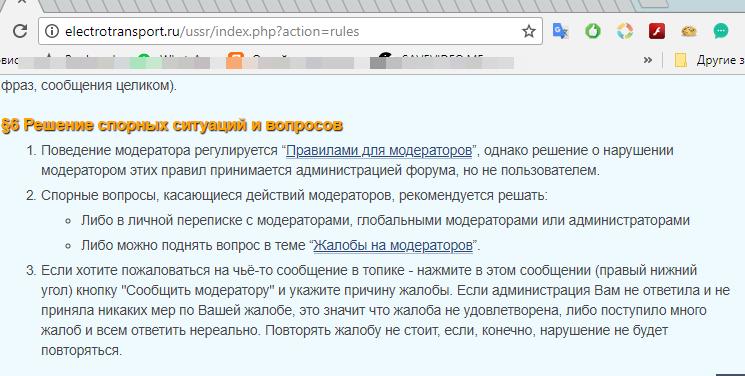Open the 'Другие' bookmarks folder
Image resolution: width=745 pixels, height=376 pixels.
tap(709, 60)
